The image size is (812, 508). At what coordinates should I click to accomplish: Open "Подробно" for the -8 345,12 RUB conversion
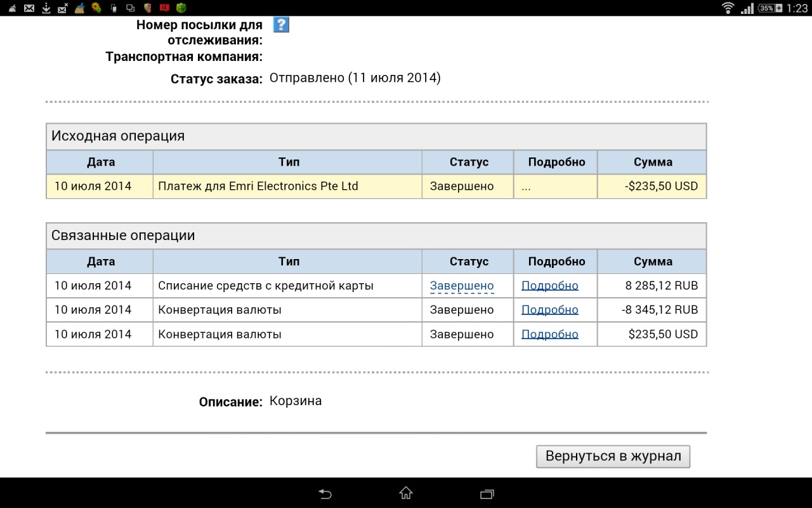(x=549, y=310)
